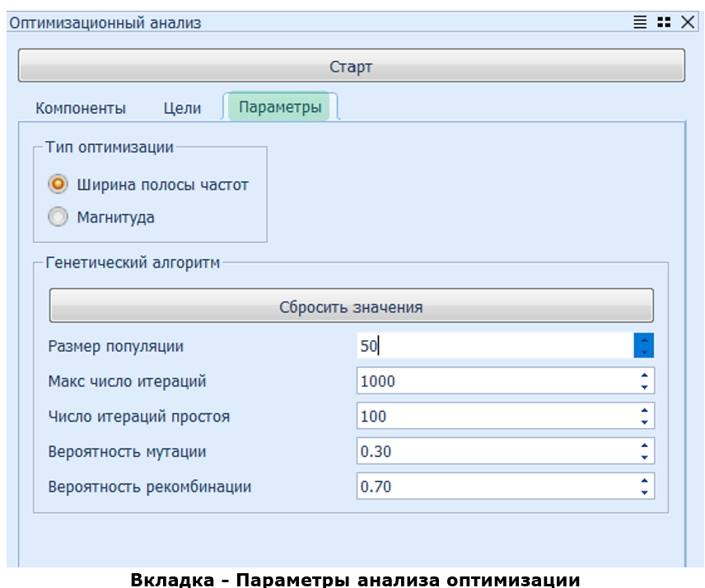
Task: Switch to the Компоненты tab
Action: coord(81,108)
